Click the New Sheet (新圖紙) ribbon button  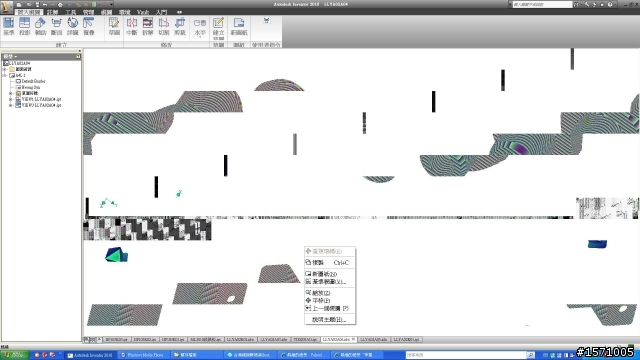coord(239,27)
